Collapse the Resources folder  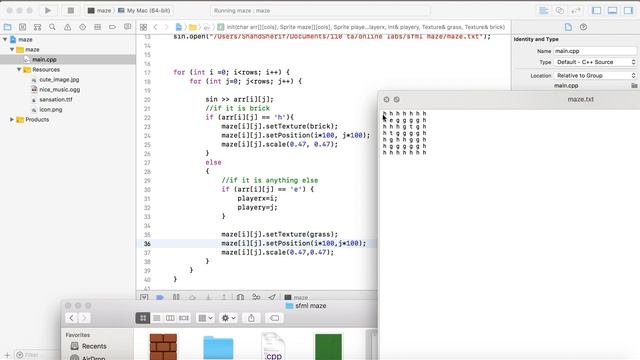[x=19, y=69]
